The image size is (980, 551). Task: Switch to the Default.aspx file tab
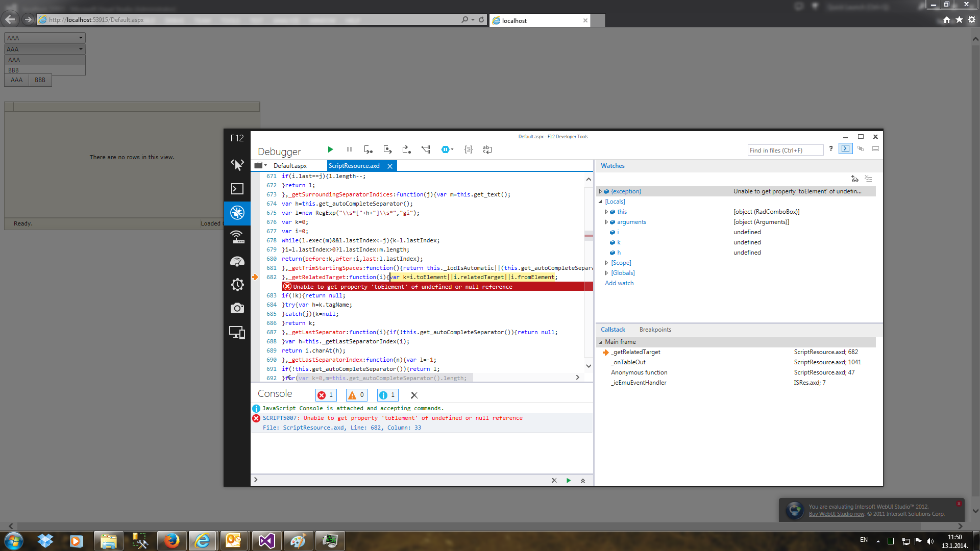tap(290, 166)
